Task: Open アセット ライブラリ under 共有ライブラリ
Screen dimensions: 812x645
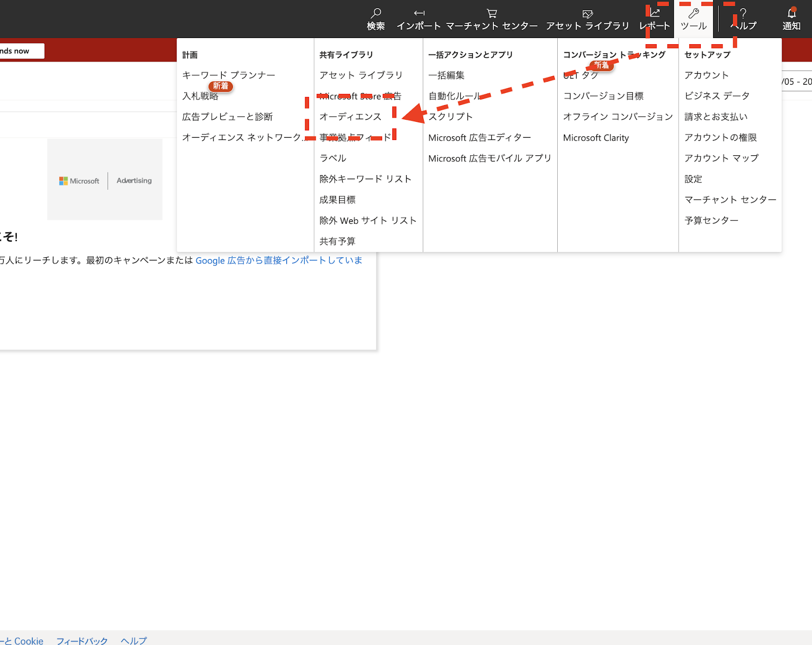Action: (361, 75)
